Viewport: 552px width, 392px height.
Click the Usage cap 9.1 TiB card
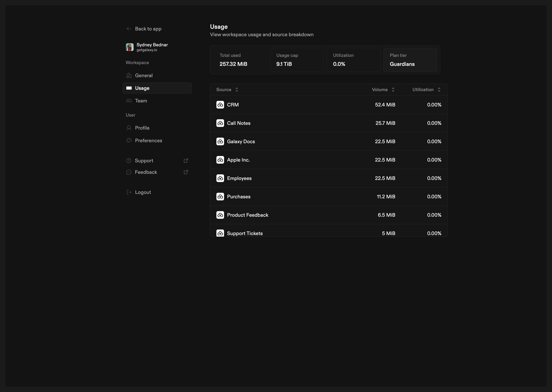[x=297, y=60]
